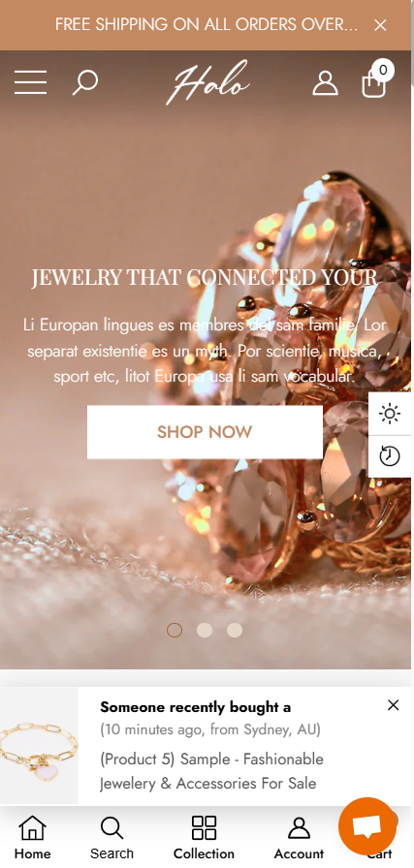The width and height of the screenshot is (414, 868).
Task: Select the Search tab in bottom bar
Action: 111,838
